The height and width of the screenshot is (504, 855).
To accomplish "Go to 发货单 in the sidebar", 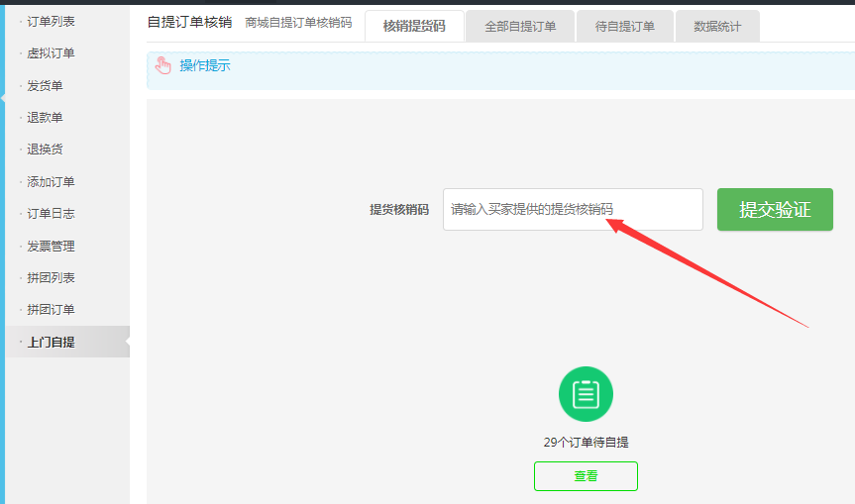I will click(45, 86).
